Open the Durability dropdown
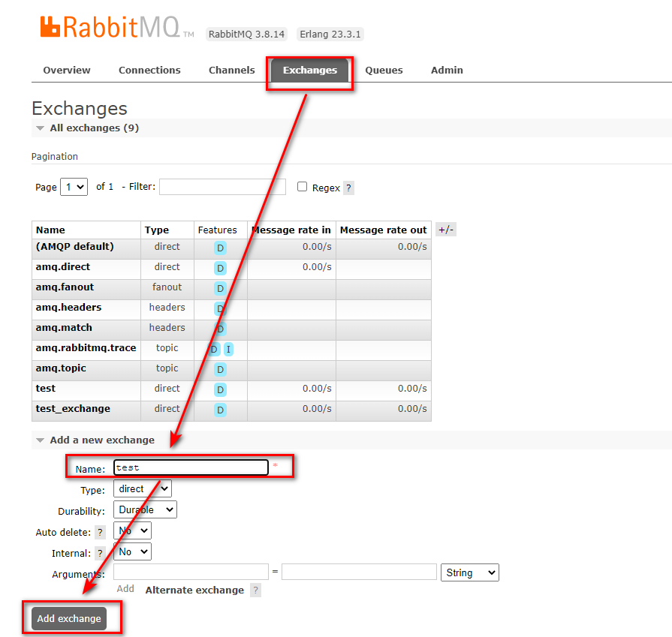 click(x=145, y=509)
